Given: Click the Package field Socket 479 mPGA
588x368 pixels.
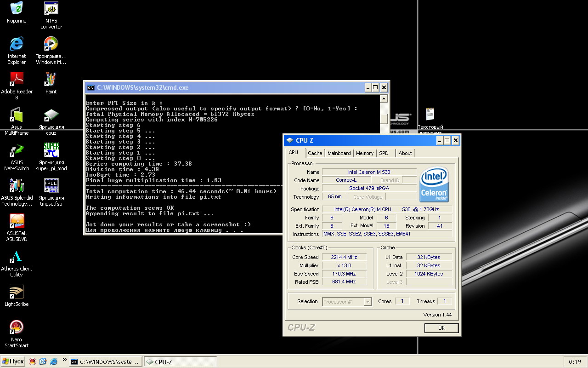Looking at the screenshot, I should tap(369, 189).
